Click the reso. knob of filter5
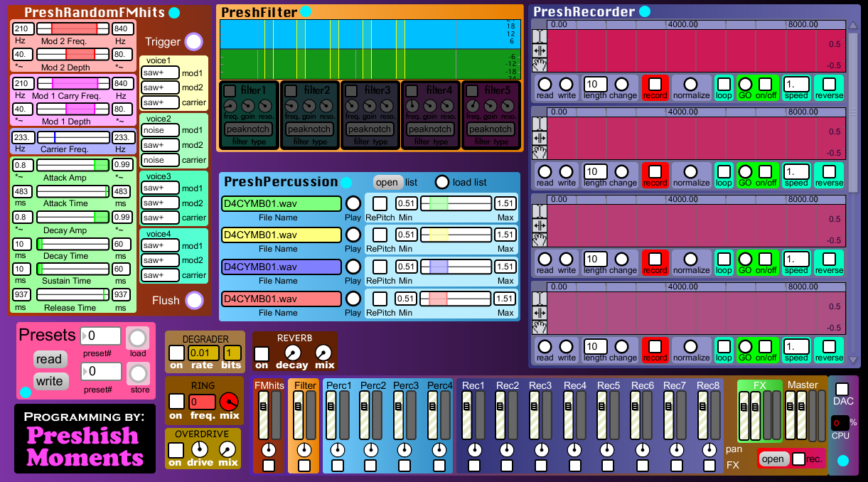The width and height of the screenshot is (868, 482). 507,106
